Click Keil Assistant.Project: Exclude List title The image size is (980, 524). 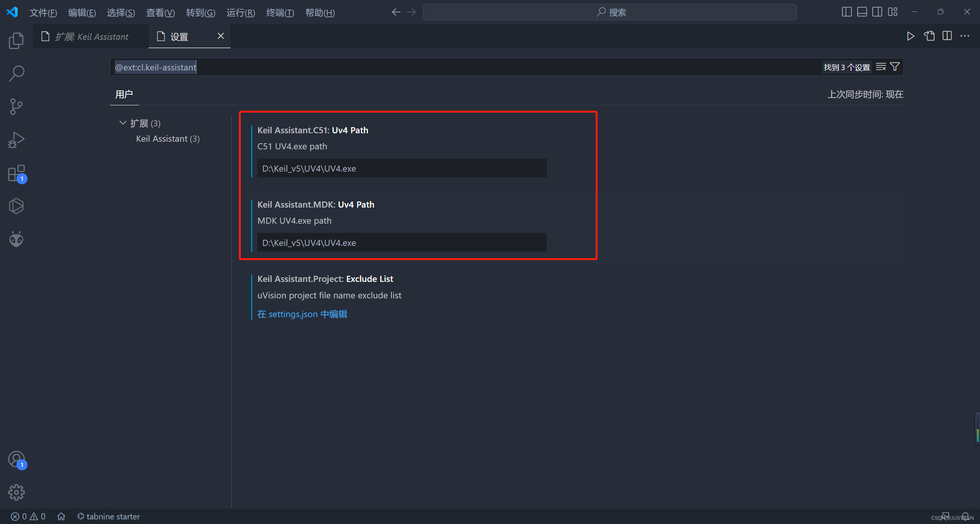coord(325,279)
